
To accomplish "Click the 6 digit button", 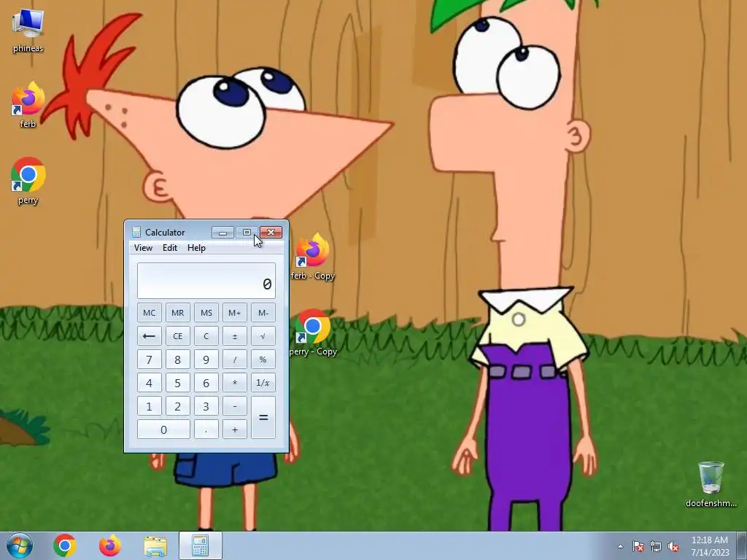I will click(x=206, y=383).
